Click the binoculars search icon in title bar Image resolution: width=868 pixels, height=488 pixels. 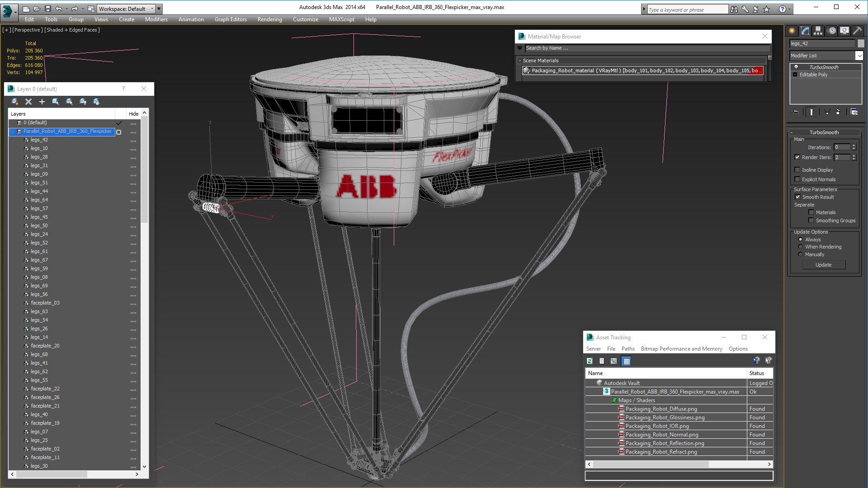point(734,9)
